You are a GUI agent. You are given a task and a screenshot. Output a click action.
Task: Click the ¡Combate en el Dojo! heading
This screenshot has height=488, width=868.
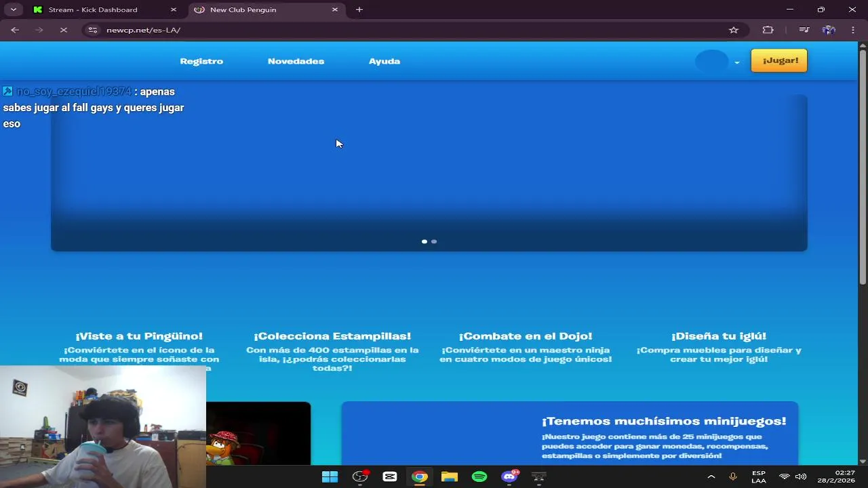tap(526, 336)
